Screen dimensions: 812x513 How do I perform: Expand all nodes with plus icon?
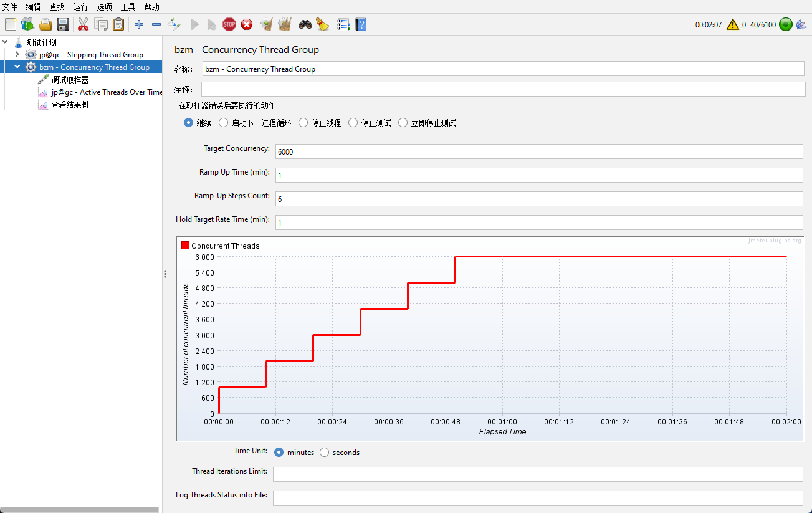tap(139, 24)
